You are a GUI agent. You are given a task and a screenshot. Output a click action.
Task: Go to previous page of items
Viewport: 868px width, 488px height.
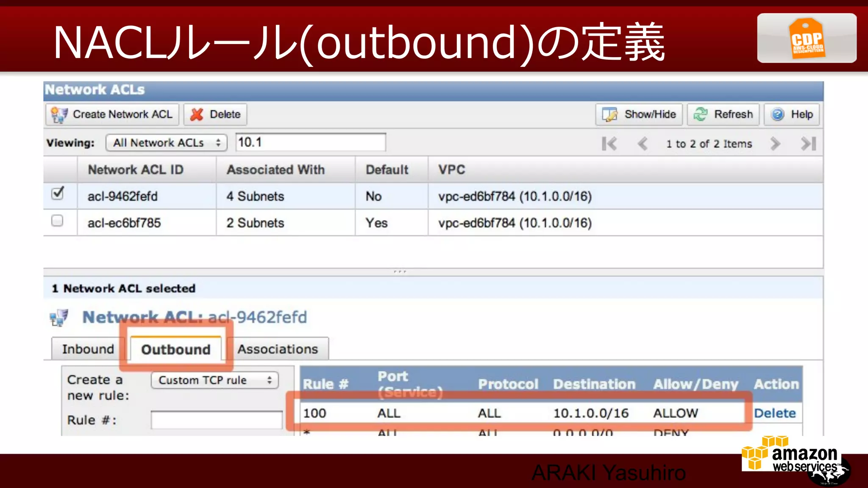(x=643, y=144)
